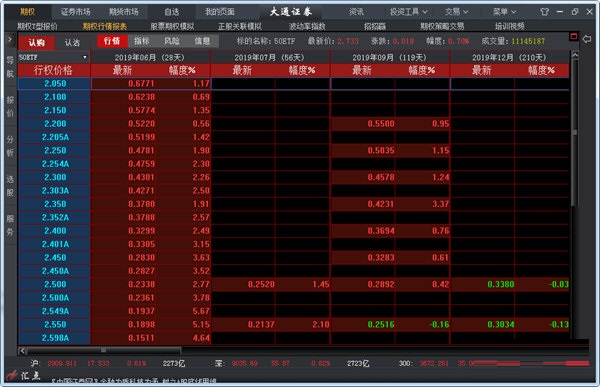Viewport: 600px width, 387px height.
Task: Open the 我的页面 tab
Action: (219, 12)
